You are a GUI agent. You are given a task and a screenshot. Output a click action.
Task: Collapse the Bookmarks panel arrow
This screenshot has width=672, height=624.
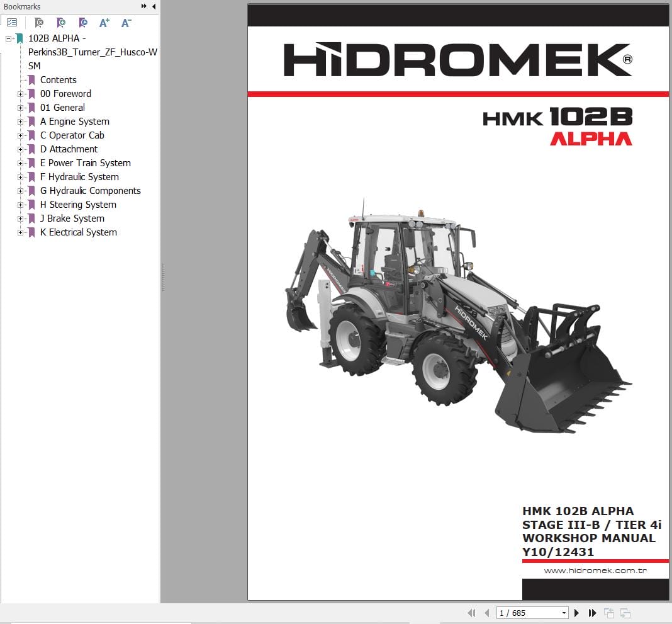click(x=154, y=6)
